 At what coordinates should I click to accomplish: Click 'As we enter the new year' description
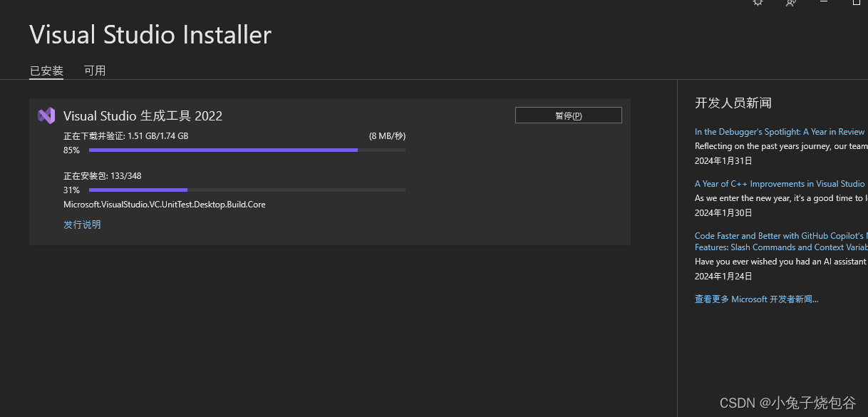click(781, 198)
